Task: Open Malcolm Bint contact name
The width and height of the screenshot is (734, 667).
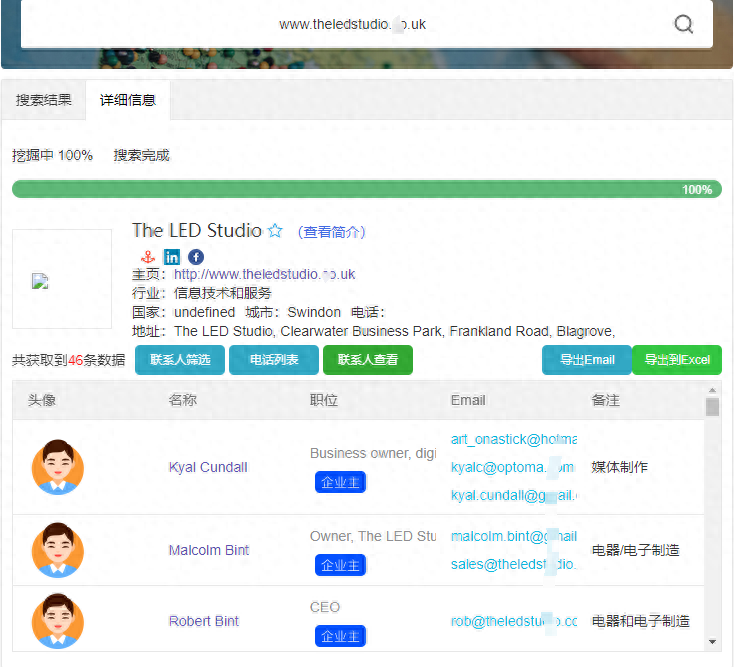Action: point(209,550)
